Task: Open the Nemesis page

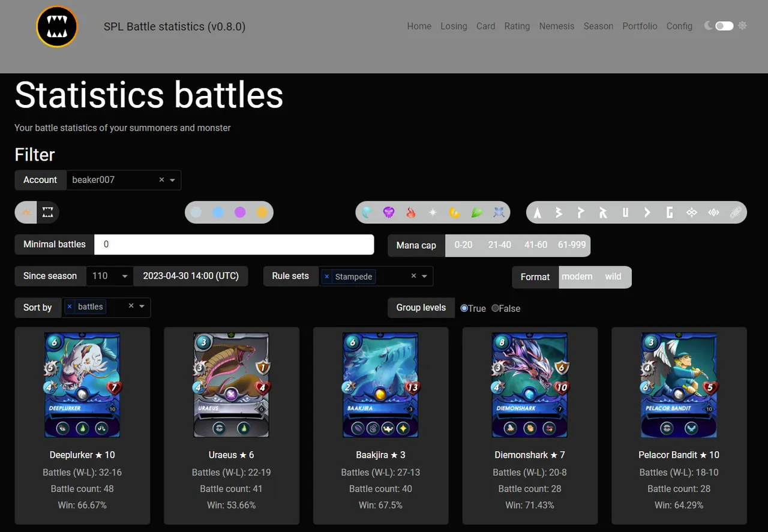Action: point(557,26)
